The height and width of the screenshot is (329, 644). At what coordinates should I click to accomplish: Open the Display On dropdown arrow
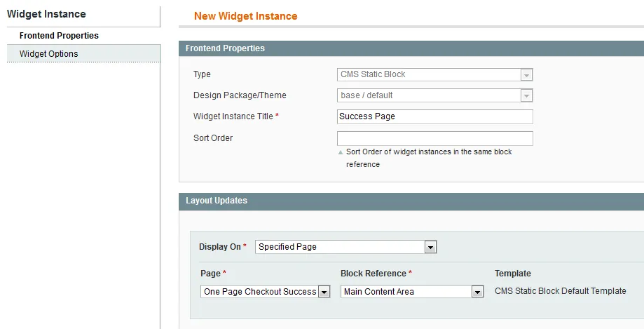click(x=431, y=247)
